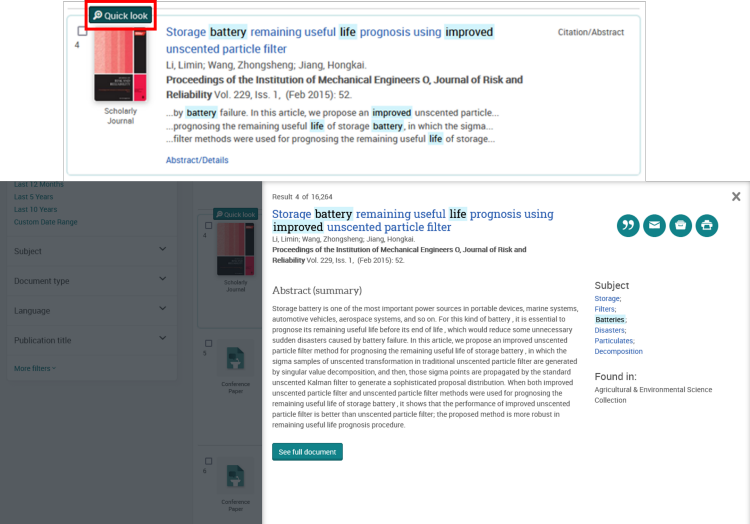Expand the Document type filter
This screenshot has width=750, height=524.
162,281
